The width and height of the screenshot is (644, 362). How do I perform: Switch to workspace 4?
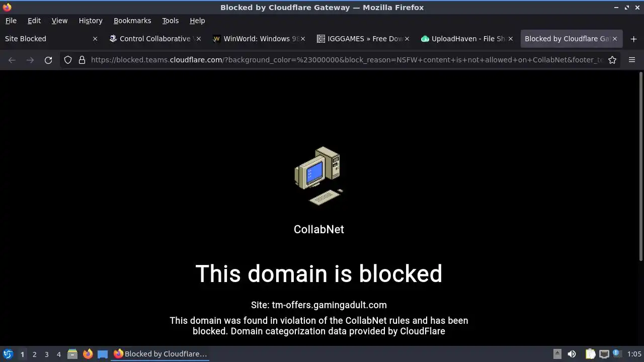58,354
